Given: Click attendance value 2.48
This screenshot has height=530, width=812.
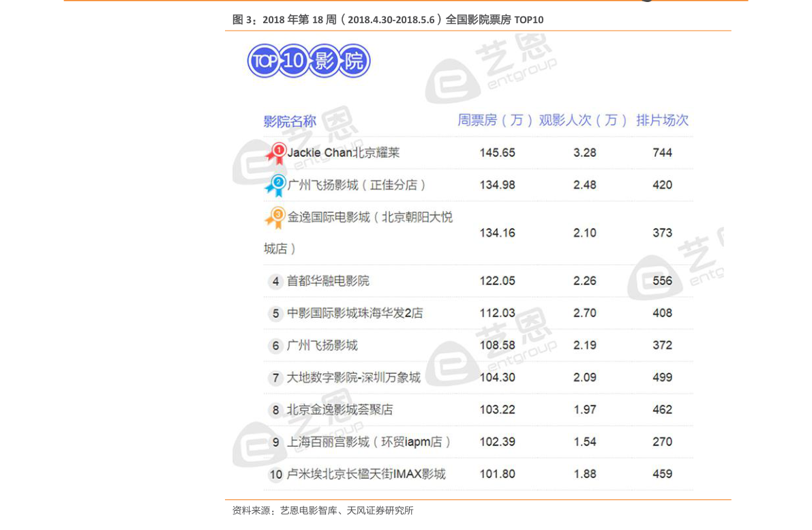Looking at the screenshot, I should [x=585, y=185].
